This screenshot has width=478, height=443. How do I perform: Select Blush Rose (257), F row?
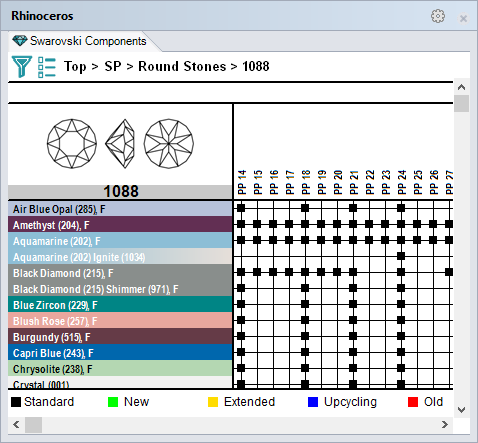(120, 321)
